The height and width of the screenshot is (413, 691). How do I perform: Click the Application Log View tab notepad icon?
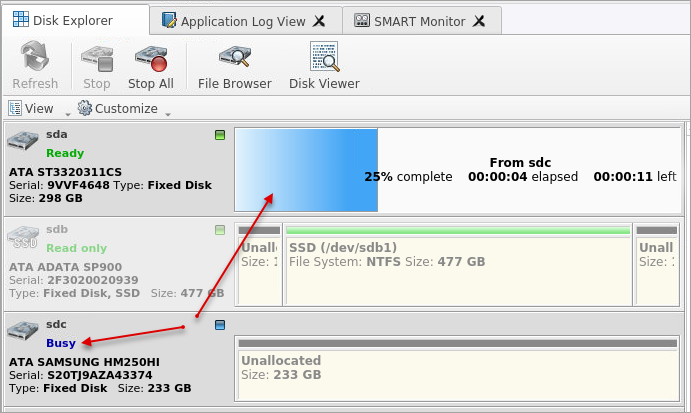coord(169,20)
